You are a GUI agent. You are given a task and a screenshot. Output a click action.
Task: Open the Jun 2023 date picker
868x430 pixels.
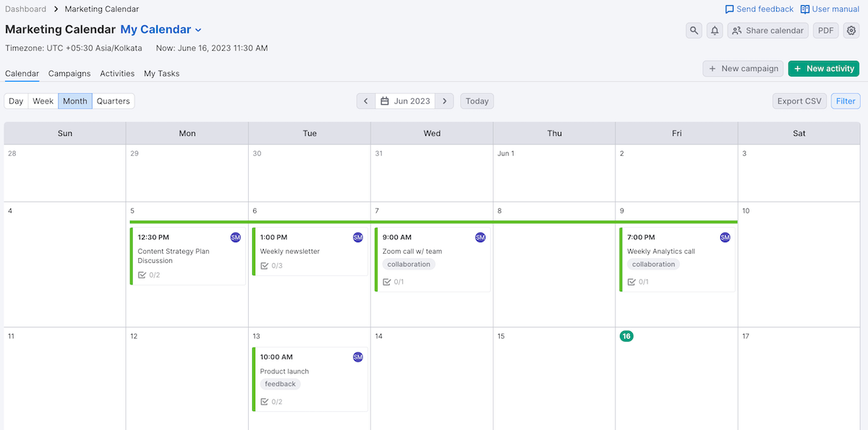click(406, 101)
